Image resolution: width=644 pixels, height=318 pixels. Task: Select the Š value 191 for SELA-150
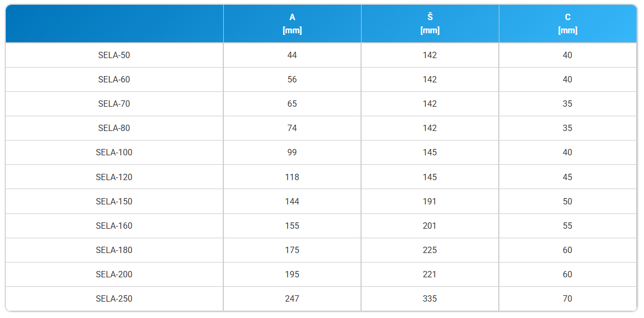click(x=430, y=201)
